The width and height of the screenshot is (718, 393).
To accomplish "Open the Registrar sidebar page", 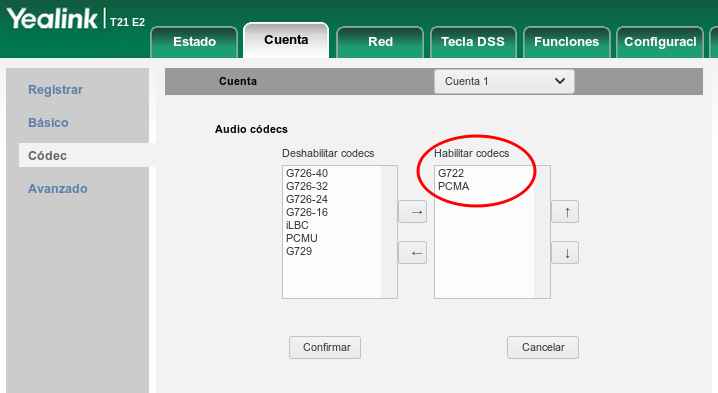I will [x=55, y=90].
